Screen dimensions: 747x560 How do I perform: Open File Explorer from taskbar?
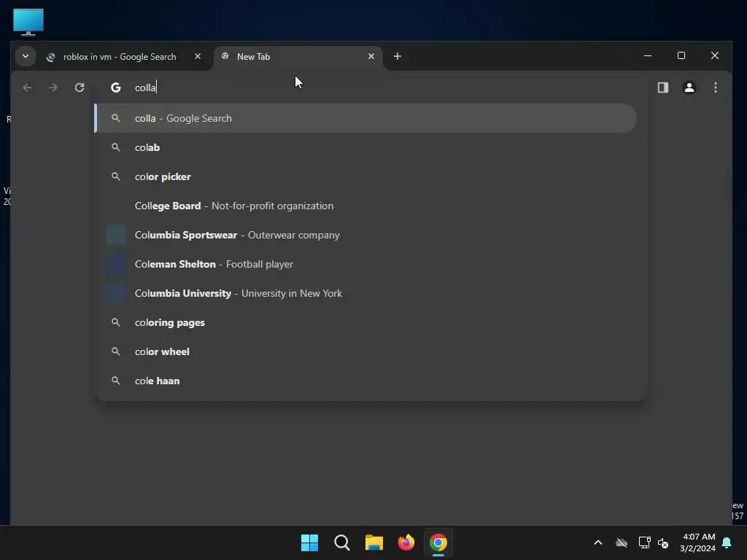coord(374,542)
